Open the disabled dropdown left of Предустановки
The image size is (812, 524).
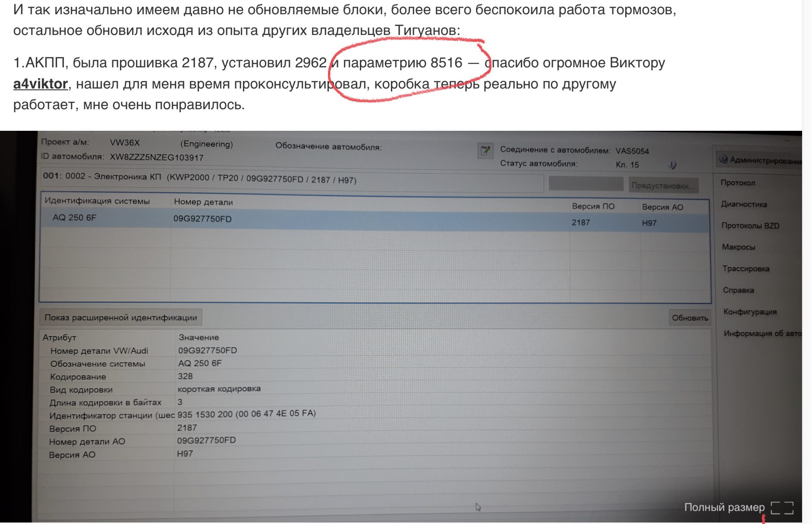(585, 184)
